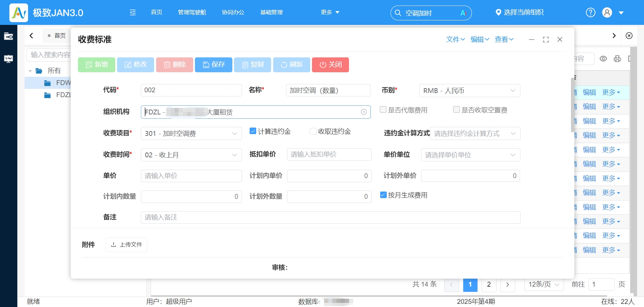
Task: Open the 收费时间 dropdown
Action: (191, 155)
